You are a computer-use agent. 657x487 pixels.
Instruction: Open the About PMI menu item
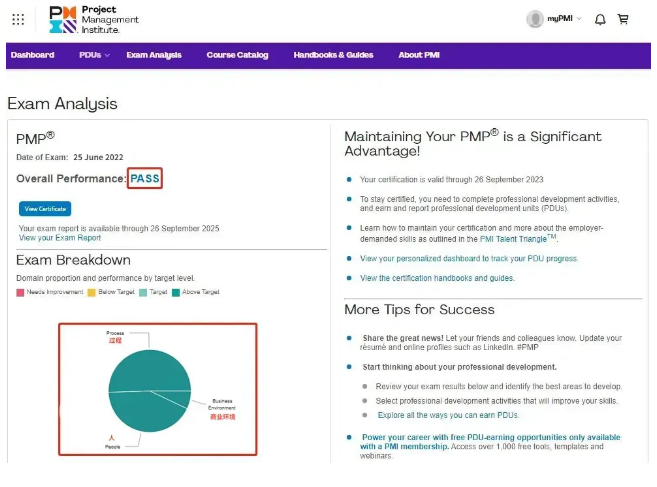[419, 55]
